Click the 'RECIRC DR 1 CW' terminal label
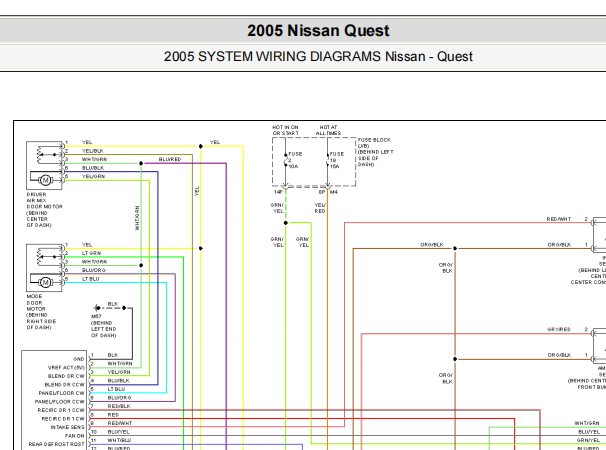Viewport: 606px width, 450px height. coord(63,419)
